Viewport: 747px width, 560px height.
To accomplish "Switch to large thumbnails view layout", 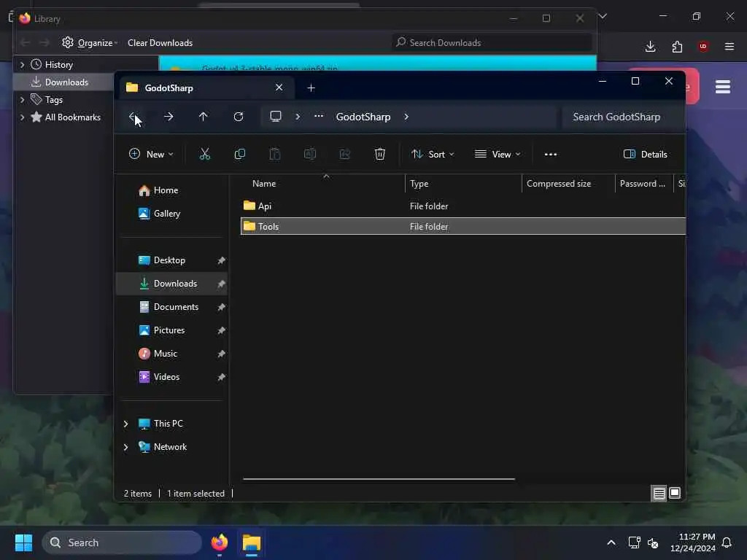I will pyautogui.click(x=675, y=494).
